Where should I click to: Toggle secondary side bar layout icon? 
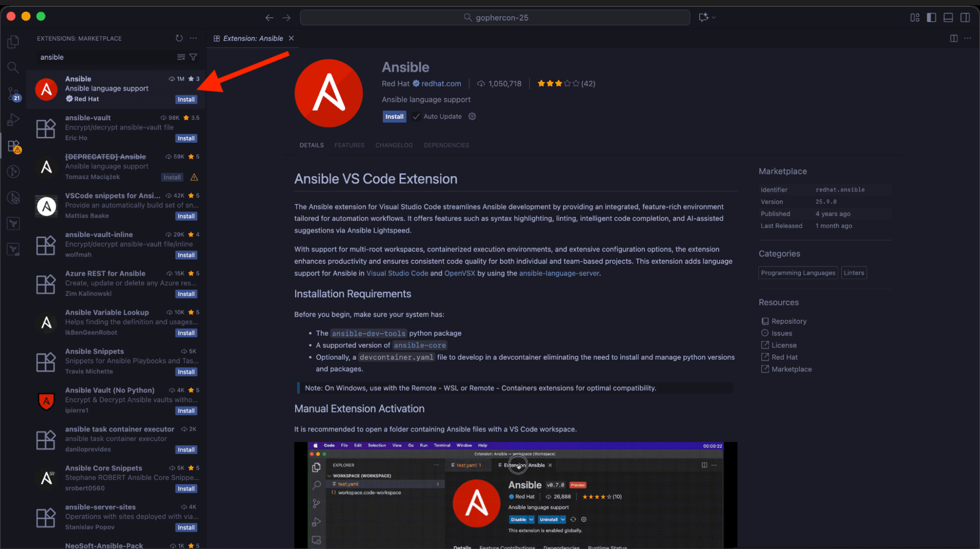pyautogui.click(x=965, y=18)
